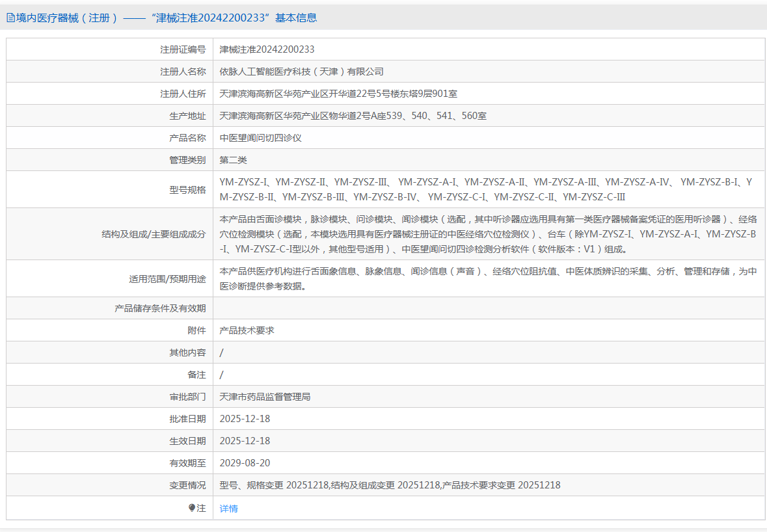Click the composition text starting 本产品由舌面诊模块
767x532 pixels.
click(488, 234)
